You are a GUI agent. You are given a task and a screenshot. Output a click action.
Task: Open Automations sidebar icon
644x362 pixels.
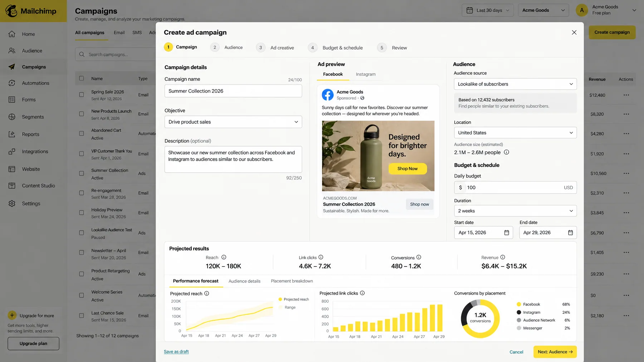[x=12, y=83]
